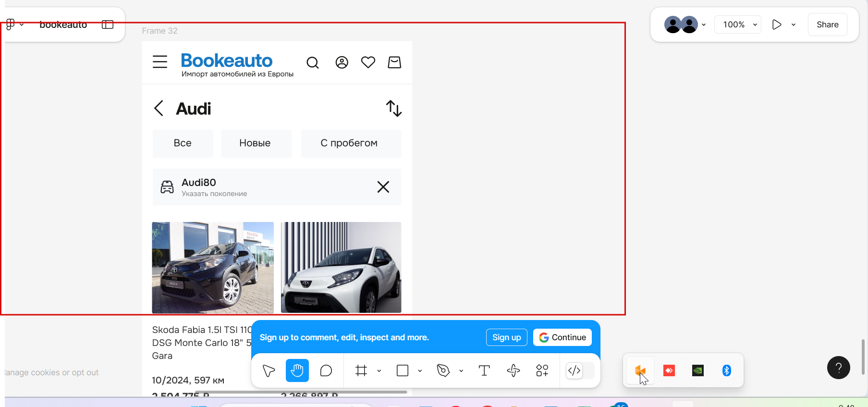Screen dimensions: 868x407
Task: Open the collaborators avatars dropdown
Action: [685, 25]
